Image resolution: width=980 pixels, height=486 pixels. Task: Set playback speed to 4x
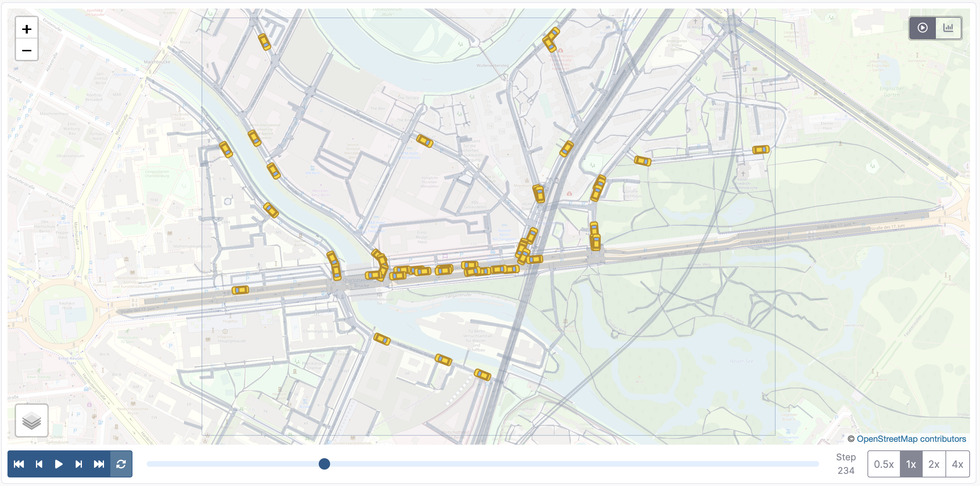pyautogui.click(x=958, y=464)
